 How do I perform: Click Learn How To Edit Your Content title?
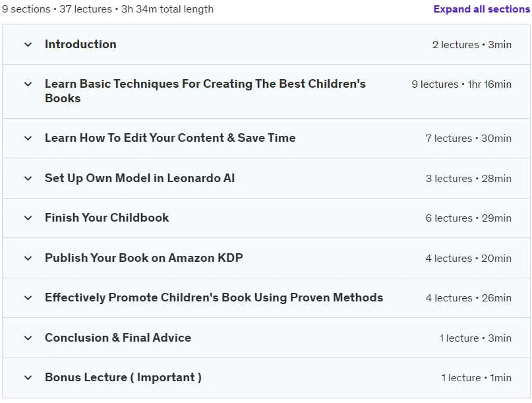(x=170, y=138)
